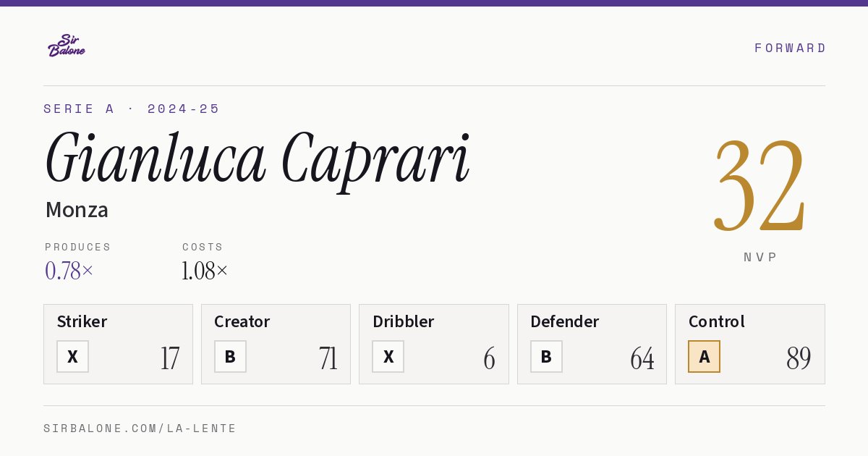Select the highlighted A badge under Control
Viewport: 868px width, 456px height.
point(704,356)
